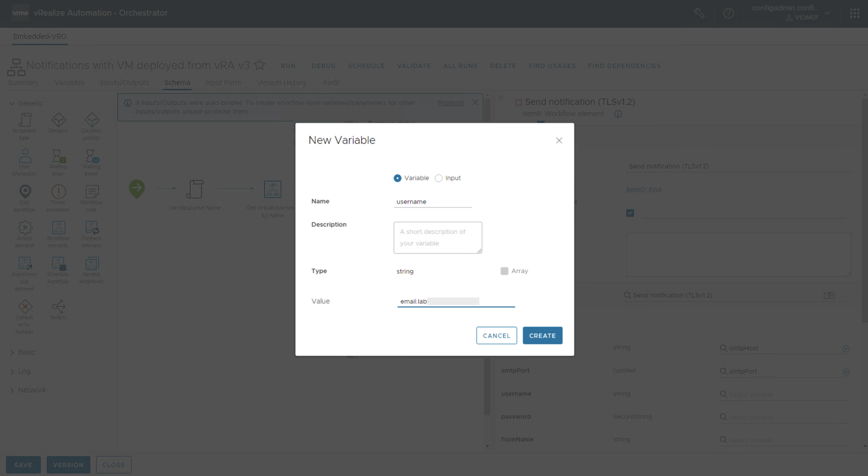Click the CANCEL button

coord(496,336)
